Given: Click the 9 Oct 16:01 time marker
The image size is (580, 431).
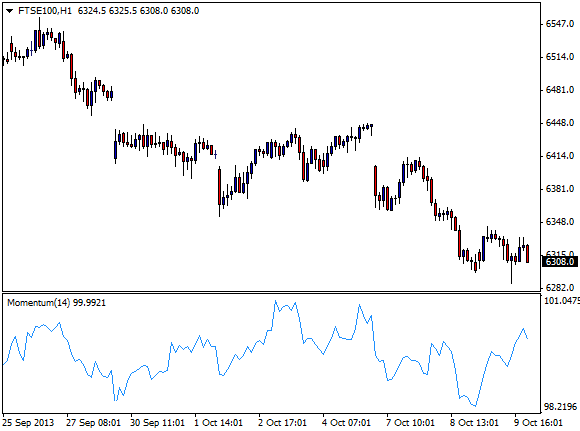Looking at the screenshot, I should (539, 422).
